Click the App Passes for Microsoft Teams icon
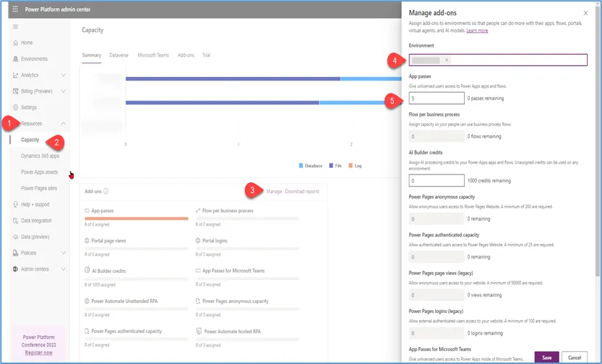The image size is (602, 364). point(198,271)
